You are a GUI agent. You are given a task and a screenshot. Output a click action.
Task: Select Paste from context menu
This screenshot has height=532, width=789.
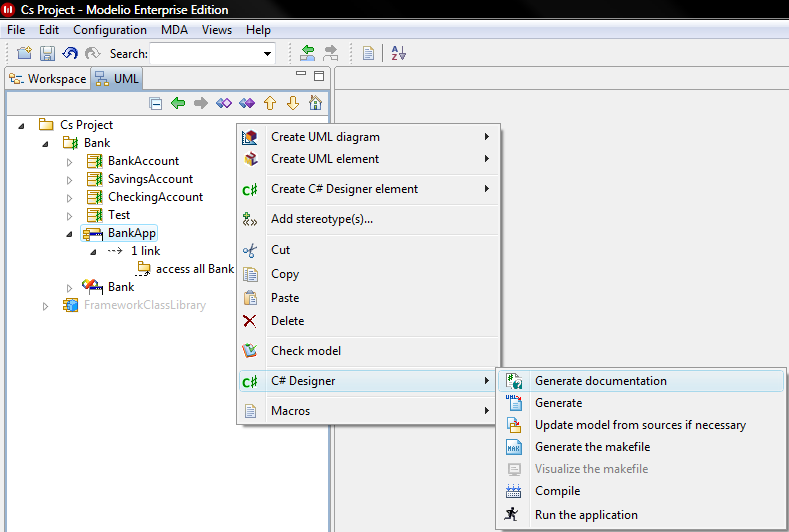point(368,298)
